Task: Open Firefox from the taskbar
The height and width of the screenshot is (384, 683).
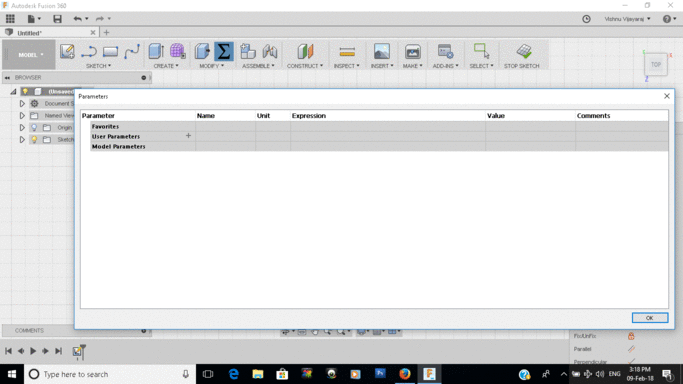Action: 405,374
